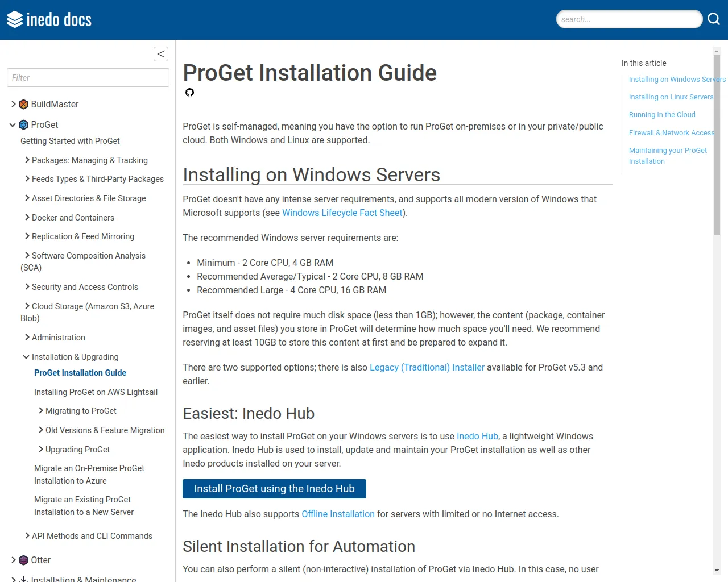
Task: Click the scrollbar down arrow
Action: point(717,571)
